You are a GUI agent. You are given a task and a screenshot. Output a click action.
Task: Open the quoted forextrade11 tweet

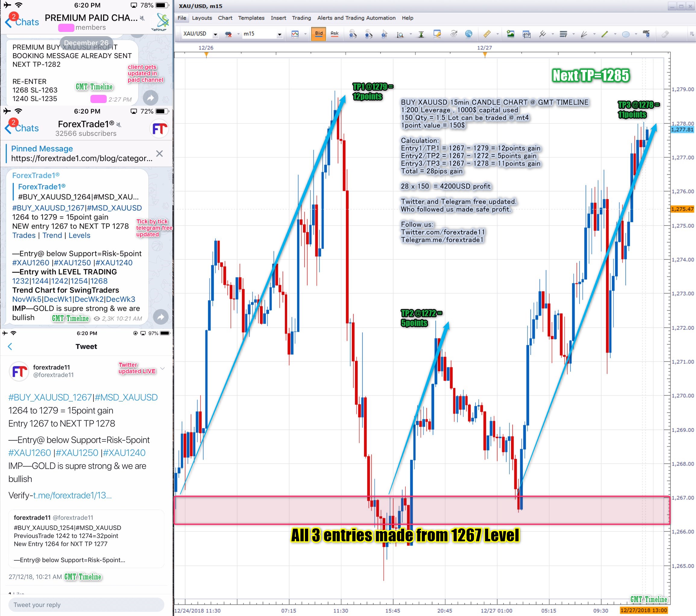click(x=86, y=538)
